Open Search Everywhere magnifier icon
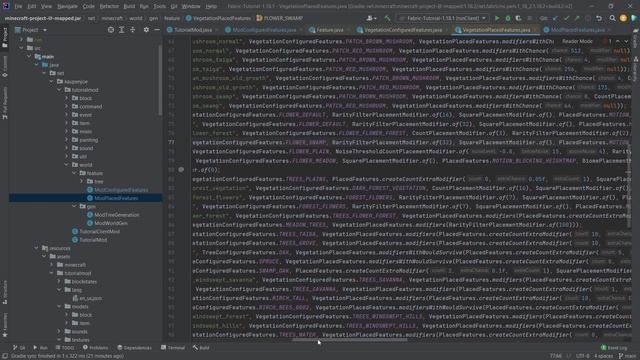Image resolution: width=640 pixels, height=360 pixels. 612,18
